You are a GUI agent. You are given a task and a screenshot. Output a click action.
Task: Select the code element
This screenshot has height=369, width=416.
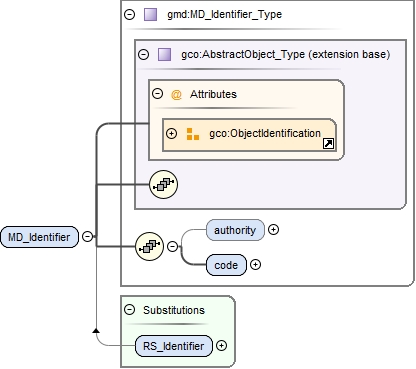pyautogui.click(x=226, y=265)
